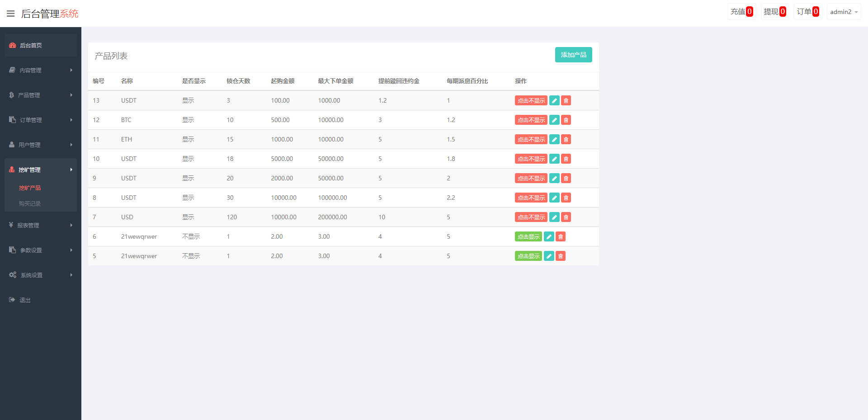The width and height of the screenshot is (868, 420).
Task: Delete product 5 using trash icon
Action: point(561,256)
